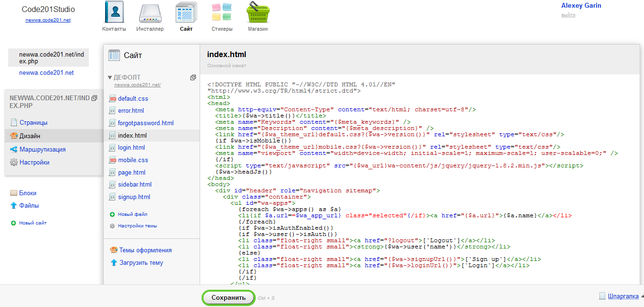Select default.css in file list
The image size is (644, 307).
pyautogui.click(x=133, y=98)
